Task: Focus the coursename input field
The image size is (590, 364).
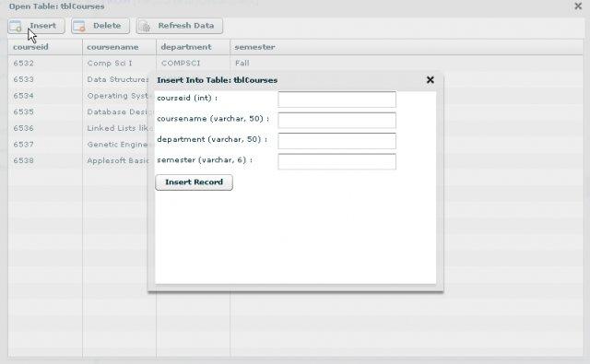Action: click(x=336, y=120)
